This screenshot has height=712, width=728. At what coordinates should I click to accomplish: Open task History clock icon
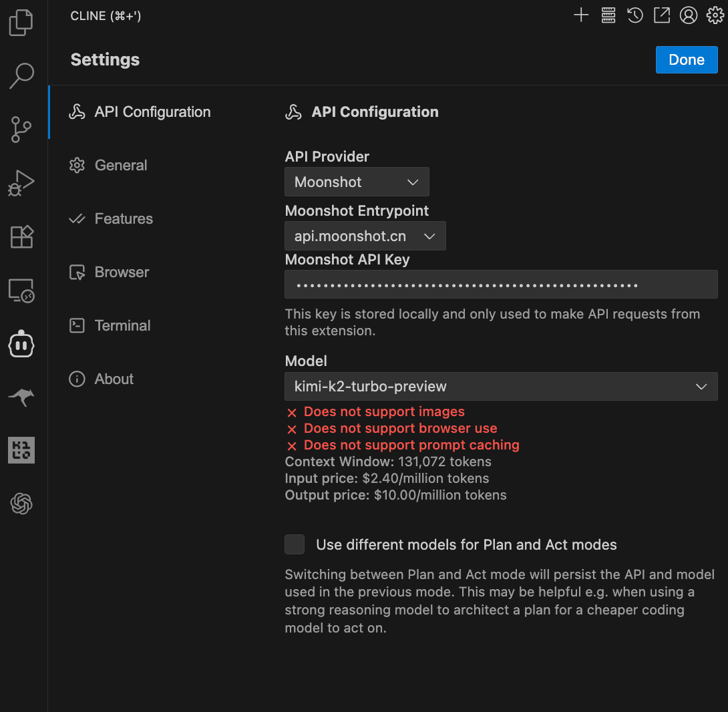634,15
